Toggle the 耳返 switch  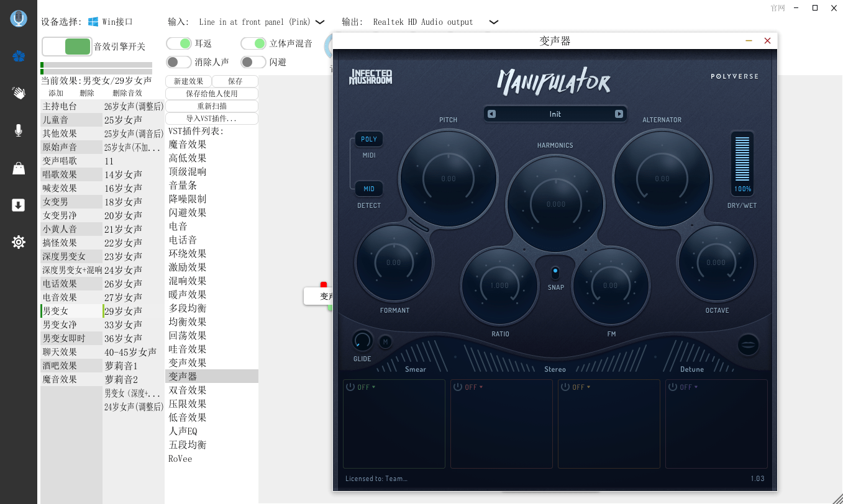click(x=179, y=43)
